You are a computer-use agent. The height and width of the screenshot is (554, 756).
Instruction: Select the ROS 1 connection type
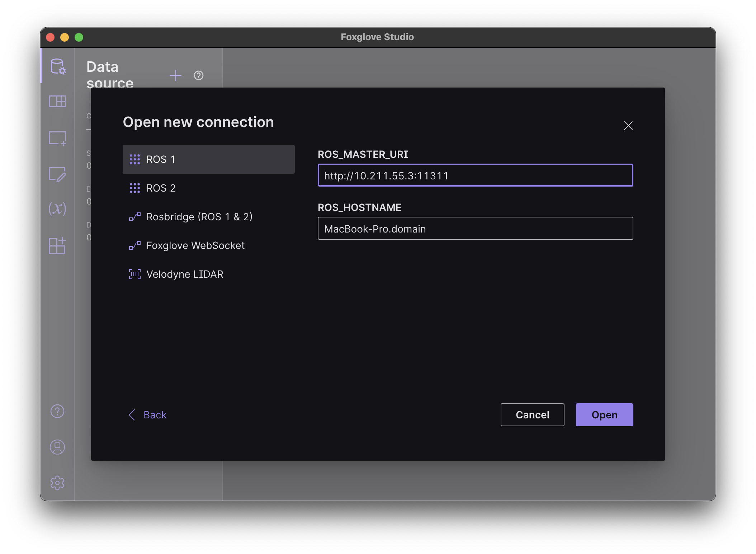[x=209, y=159]
